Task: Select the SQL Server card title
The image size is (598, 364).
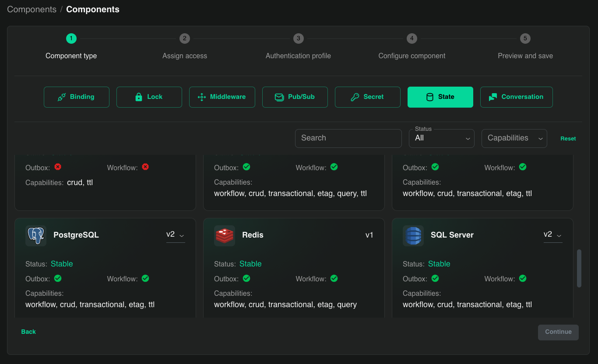Action: coord(452,235)
